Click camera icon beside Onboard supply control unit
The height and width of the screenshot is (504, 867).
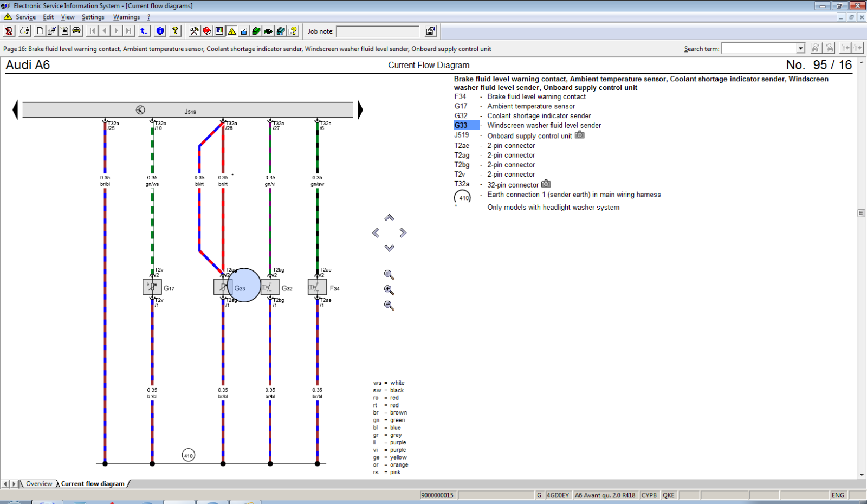tap(580, 135)
